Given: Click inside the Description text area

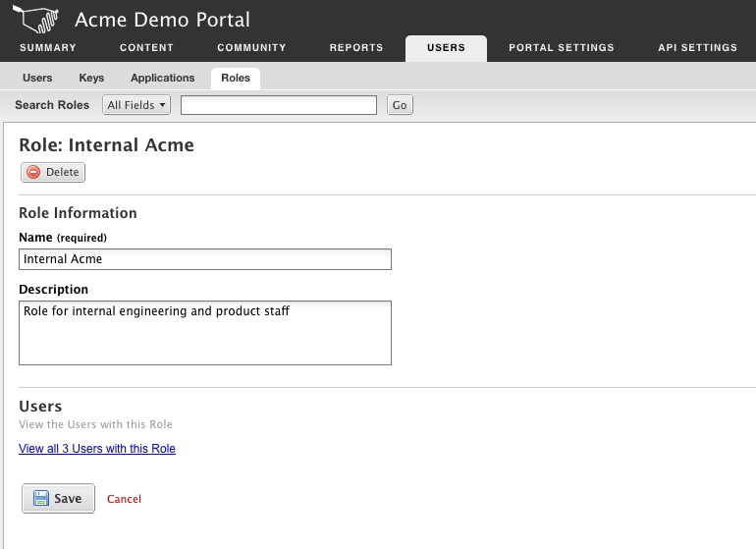Looking at the screenshot, I should pos(205,333).
